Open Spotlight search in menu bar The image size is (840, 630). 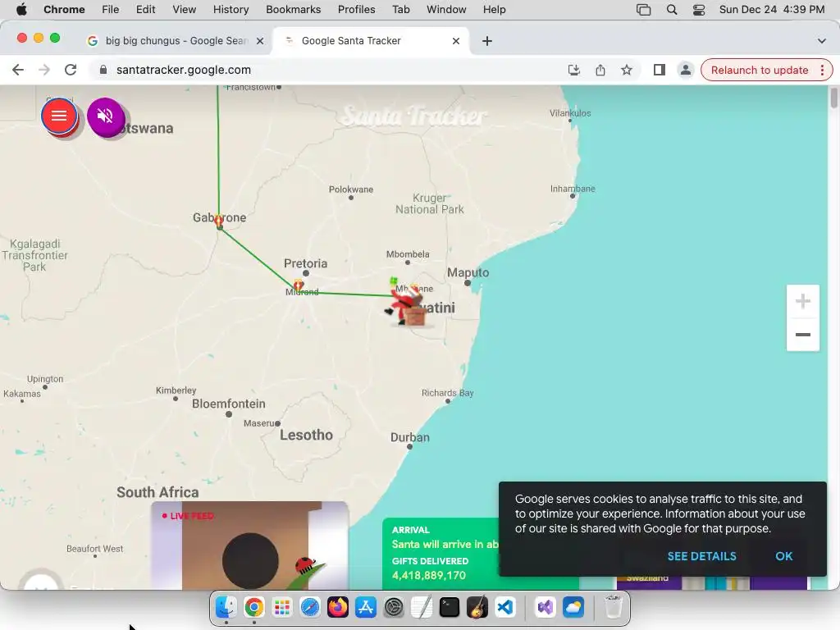pos(672,10)
